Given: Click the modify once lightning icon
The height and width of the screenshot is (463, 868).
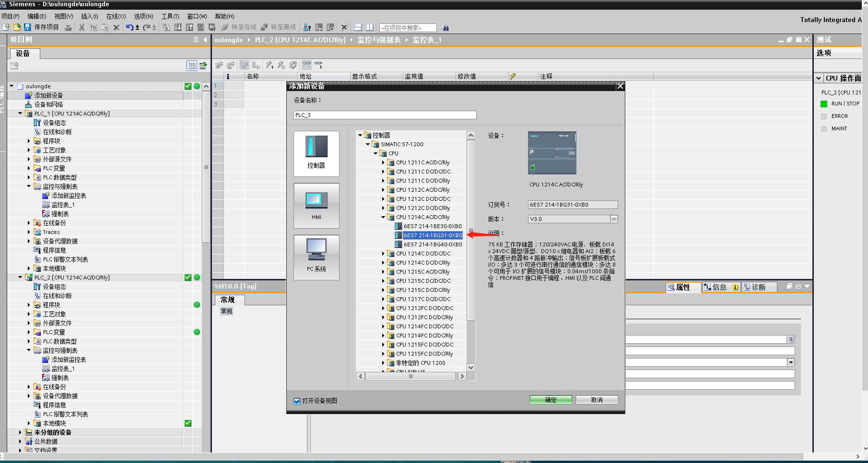Looking at the screenshot, I should pyautogui.click(x=270, y=65).
